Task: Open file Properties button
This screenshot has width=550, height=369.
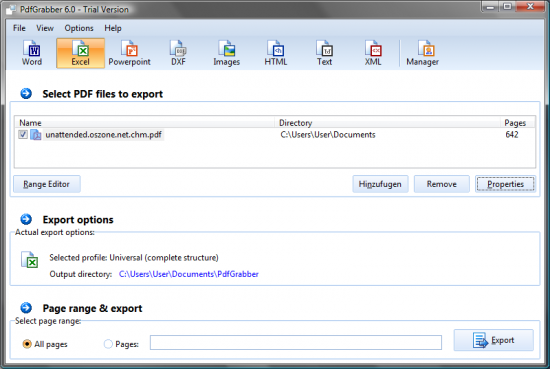Action: coord(505,184)
